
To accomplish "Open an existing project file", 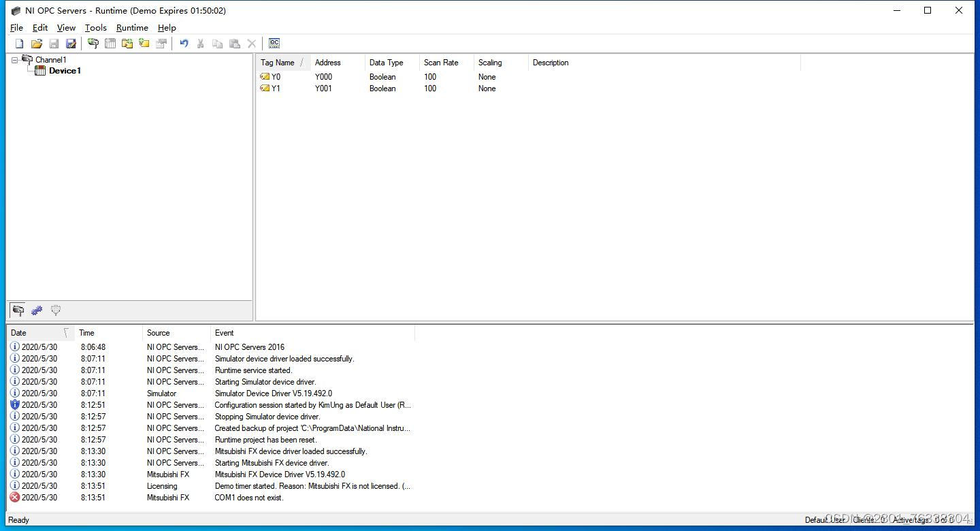I will point(36,43).
